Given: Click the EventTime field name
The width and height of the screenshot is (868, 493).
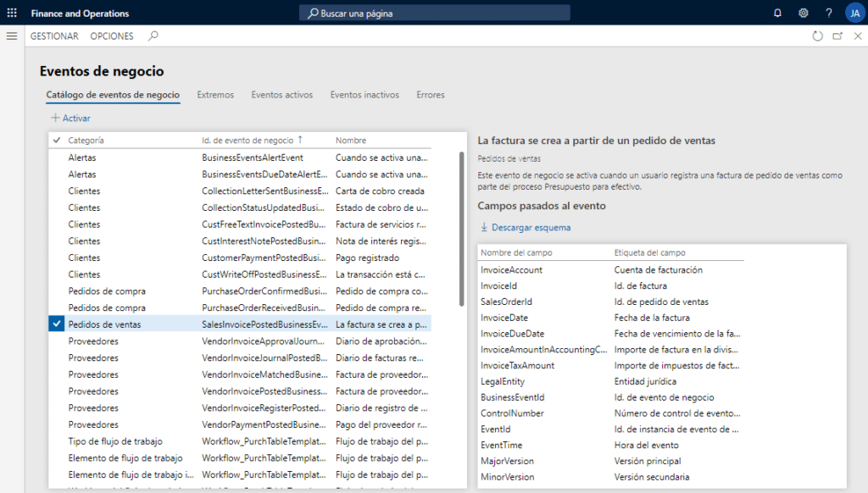Looking at the screenshot, I should pos(501,445).
